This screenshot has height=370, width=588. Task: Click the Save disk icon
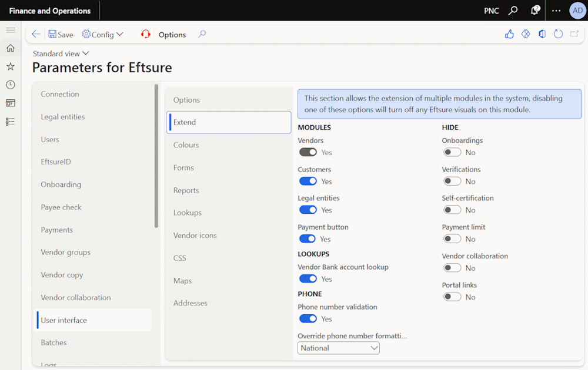pyautogui.click(x=52, y=34)
